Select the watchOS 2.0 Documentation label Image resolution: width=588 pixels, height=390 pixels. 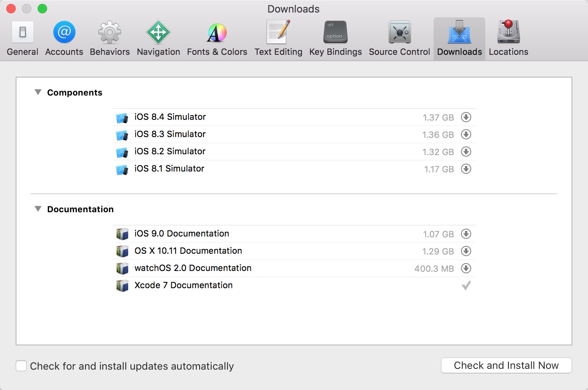[x=193, y=268]
